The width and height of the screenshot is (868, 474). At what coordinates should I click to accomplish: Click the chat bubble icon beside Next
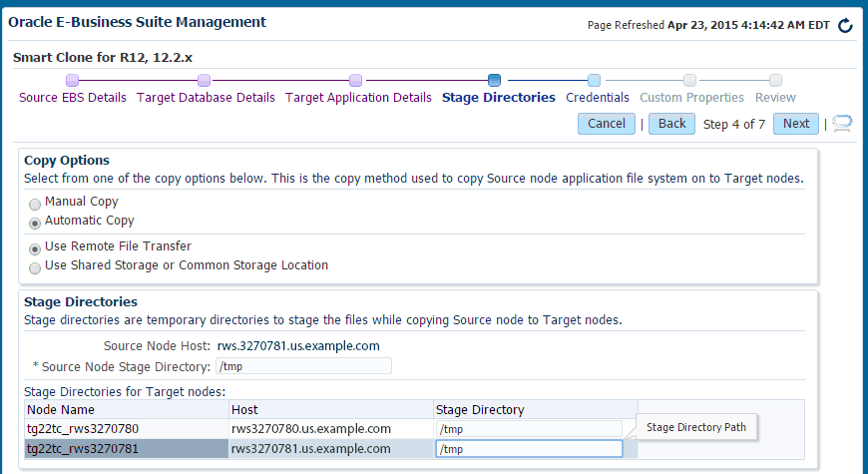[842, 124]
